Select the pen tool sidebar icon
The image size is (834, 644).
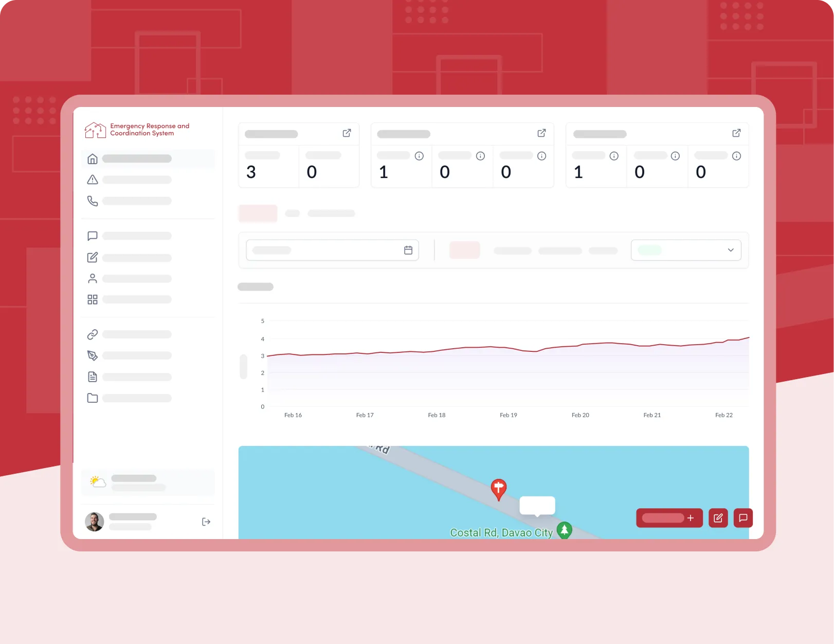point(93,355)
